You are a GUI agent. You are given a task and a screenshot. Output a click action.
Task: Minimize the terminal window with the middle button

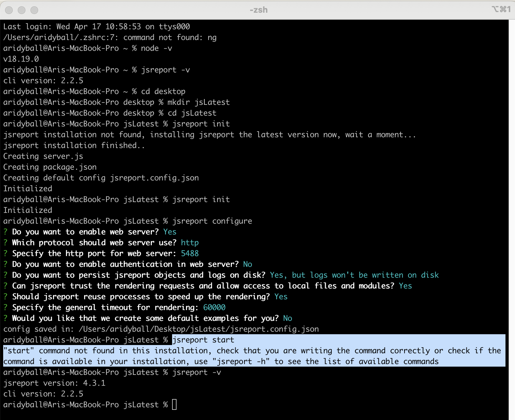pyautogui.click(x=22, y=10)
